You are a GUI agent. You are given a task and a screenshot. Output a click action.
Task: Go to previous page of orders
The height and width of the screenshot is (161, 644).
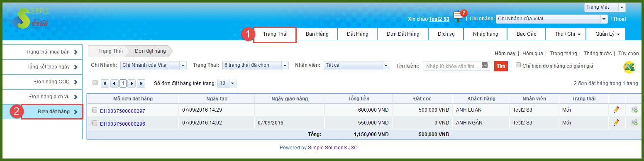tap(114, 83)
